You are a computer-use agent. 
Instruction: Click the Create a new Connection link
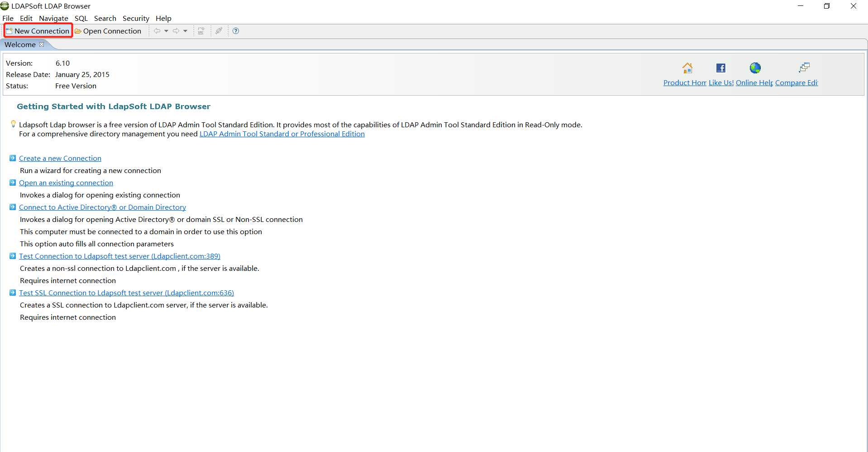(60, 158)
